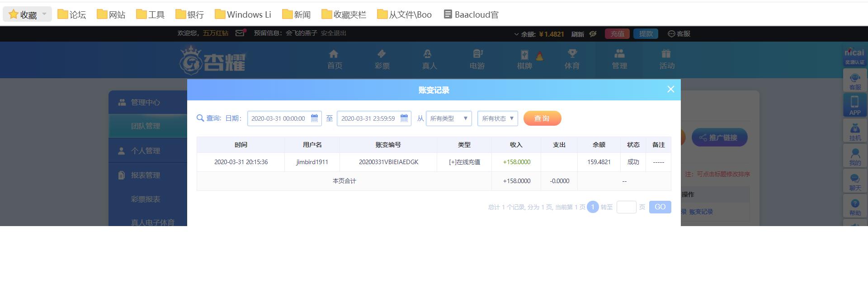868x293 pixels.
Task: Click the red 充值 button
Action: click(x=617, y=34)
